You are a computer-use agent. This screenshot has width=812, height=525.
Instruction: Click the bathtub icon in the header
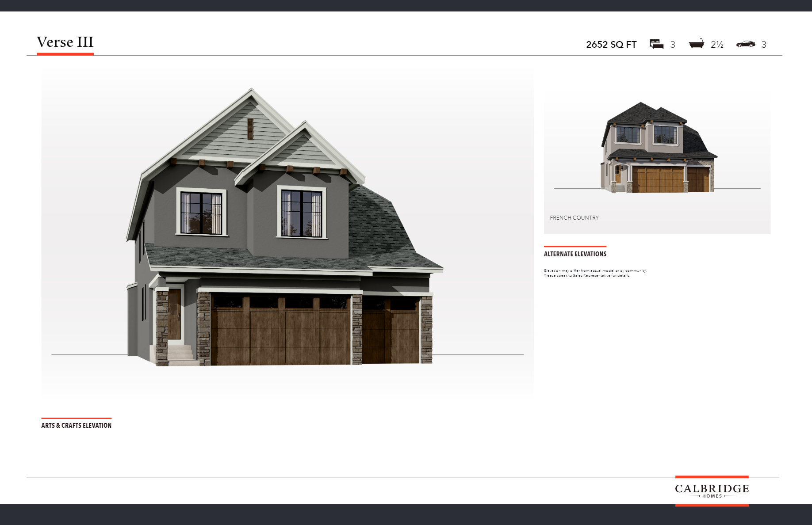697,44
